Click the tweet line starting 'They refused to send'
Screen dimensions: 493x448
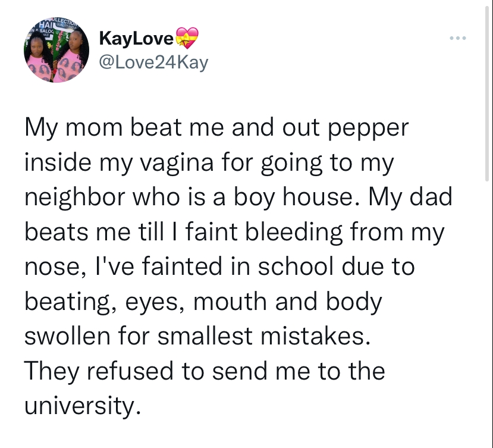pyautogui.click(x=205, y=371)
